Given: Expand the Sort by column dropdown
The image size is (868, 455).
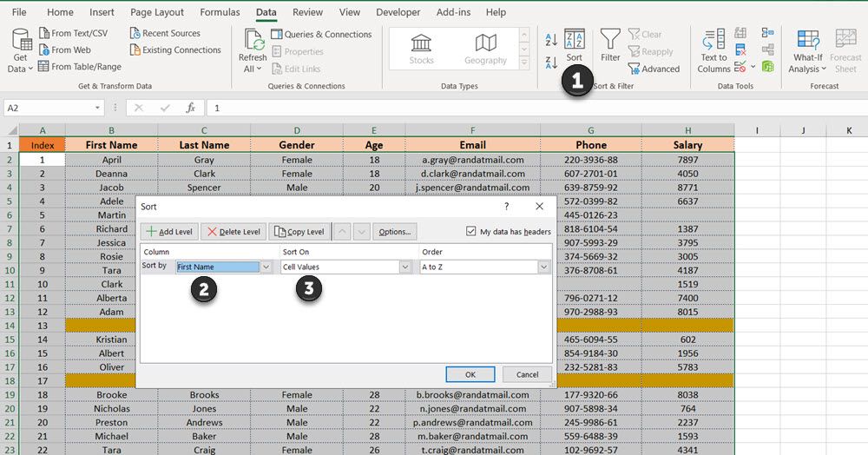Looking at the screenshot, I should point(266,267).
